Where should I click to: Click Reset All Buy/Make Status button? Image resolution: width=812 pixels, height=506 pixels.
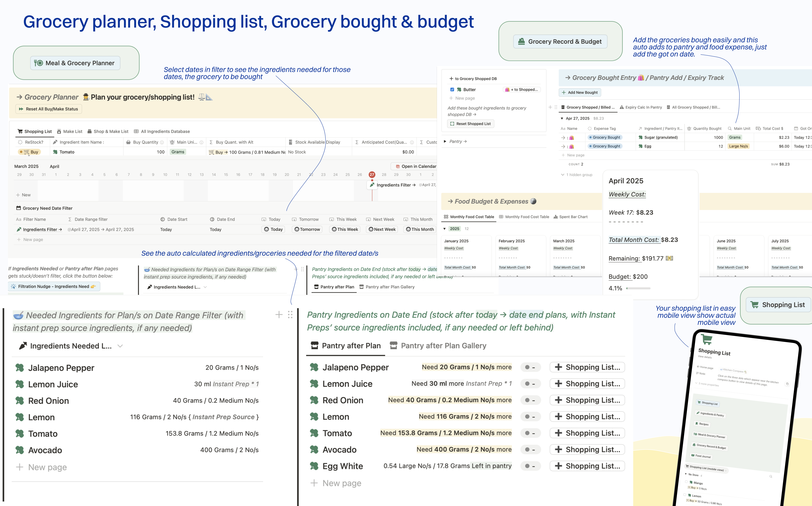point(49,109)
